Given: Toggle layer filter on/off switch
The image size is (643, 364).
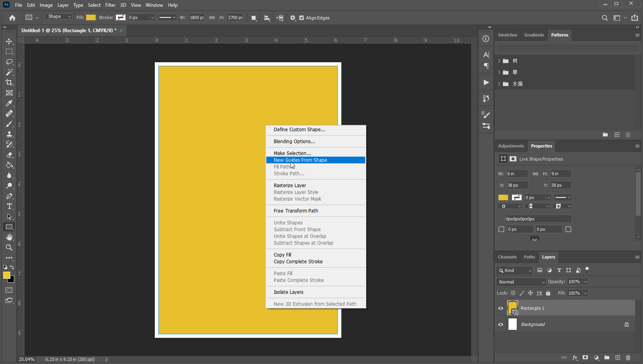Looking at the screenshot, I should (x=587, y=270).
